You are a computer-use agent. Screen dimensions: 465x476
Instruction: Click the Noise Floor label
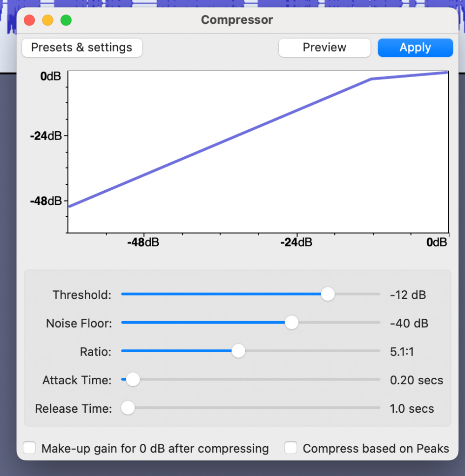[x=79, y=323]
